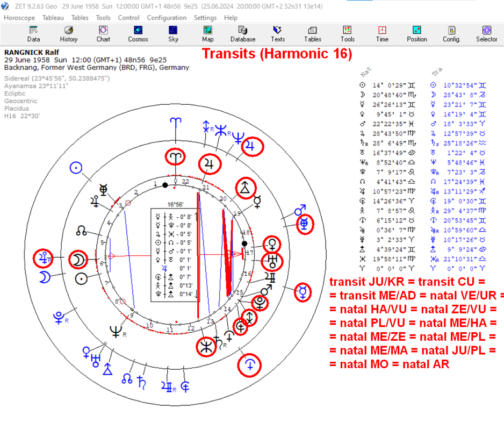Screen dimensions: 504x430
Task: Open the Config. toolbar icon
Action: pos(451,34)
